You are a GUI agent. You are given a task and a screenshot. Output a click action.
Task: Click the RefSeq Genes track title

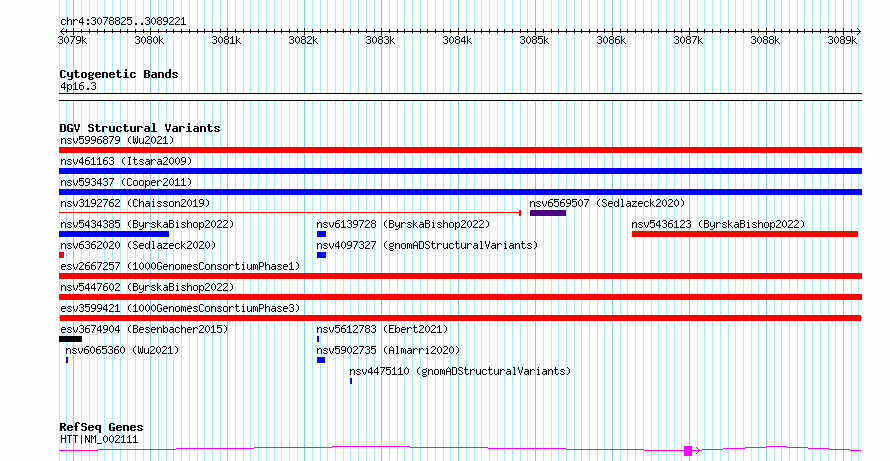click(102, 428)
